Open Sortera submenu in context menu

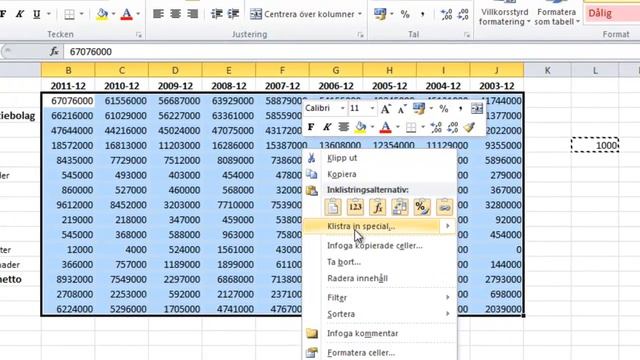380,314
